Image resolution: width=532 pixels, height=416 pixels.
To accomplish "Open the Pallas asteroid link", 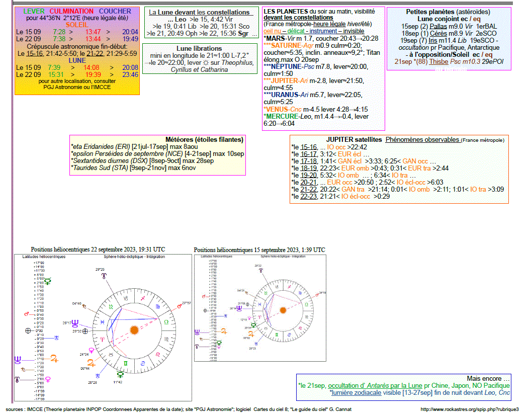I will [438, 27].
